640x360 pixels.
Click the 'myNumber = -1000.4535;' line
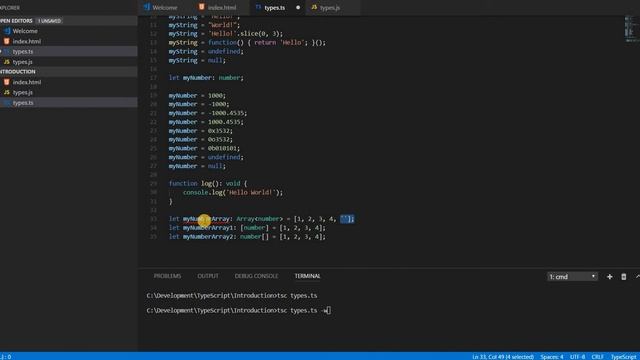208,113
